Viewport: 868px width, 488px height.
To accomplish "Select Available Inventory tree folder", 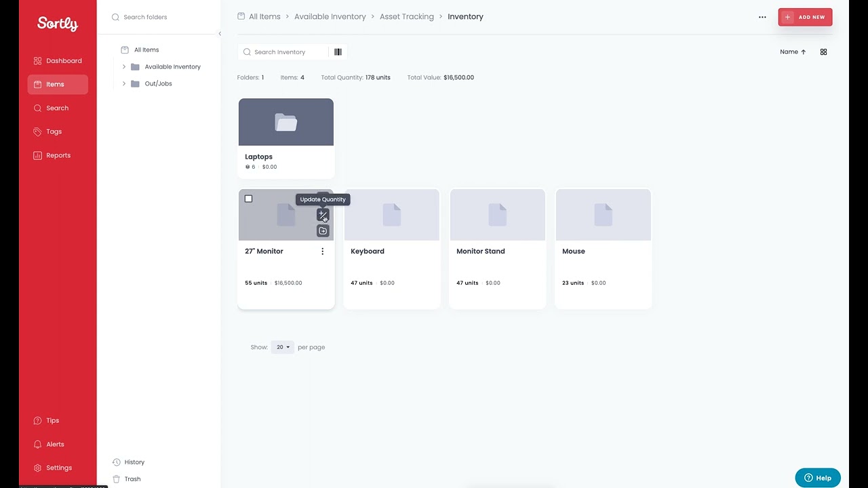I will 172,66.
